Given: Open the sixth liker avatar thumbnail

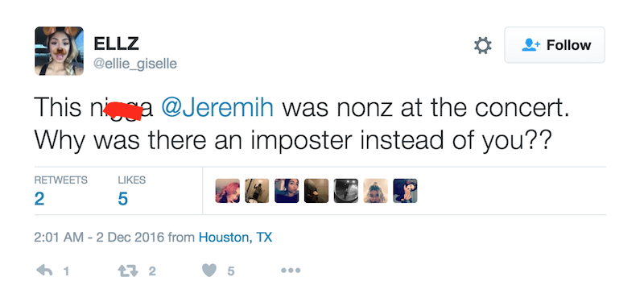Looking at the screenshot, I should click(x=375, y=191).
